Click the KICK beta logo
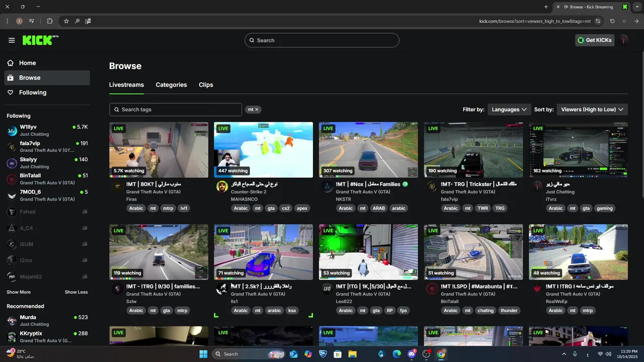Screen dimensions: 644x362 (40, 40)
